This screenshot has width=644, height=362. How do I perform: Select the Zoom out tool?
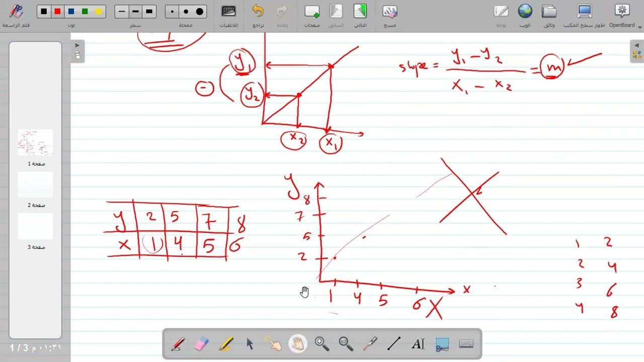click(346, 344)
